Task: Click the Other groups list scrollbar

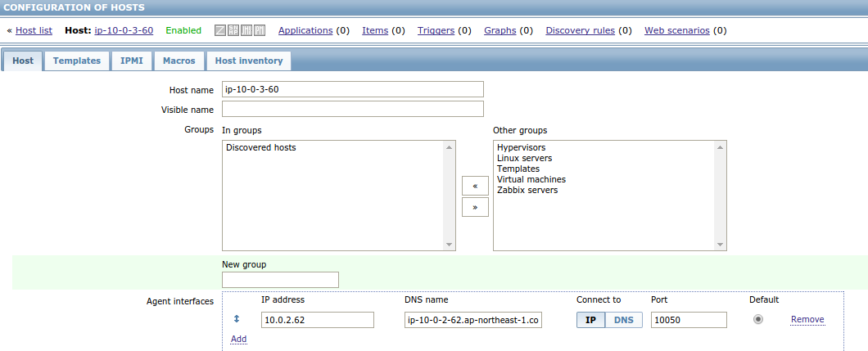Action: 720,196
